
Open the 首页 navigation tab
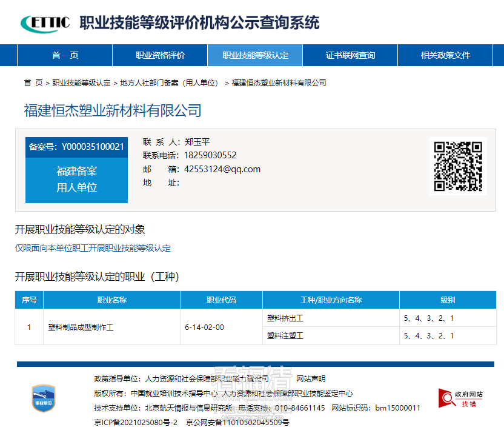tap(65, 55)
